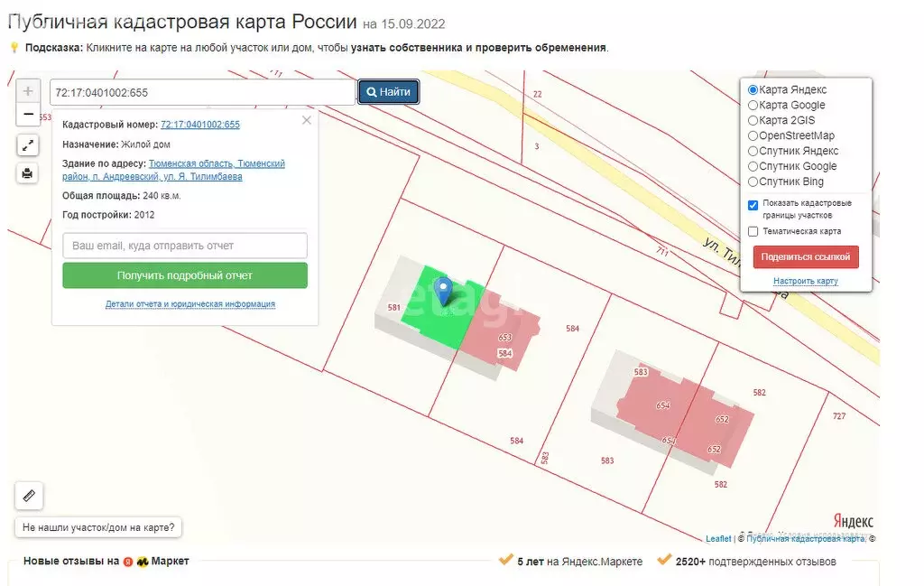Click the email input field
Image resolution: width=924 pixels, height=586 pixels.
coord(184,245)
